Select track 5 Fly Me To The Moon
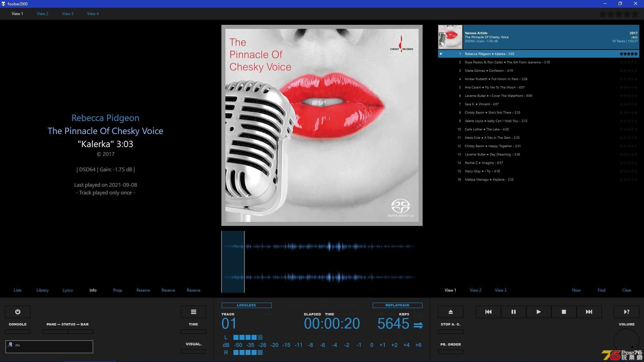This screenshot has width=644, height=362. pyautogui.click(x=538, y=87)
